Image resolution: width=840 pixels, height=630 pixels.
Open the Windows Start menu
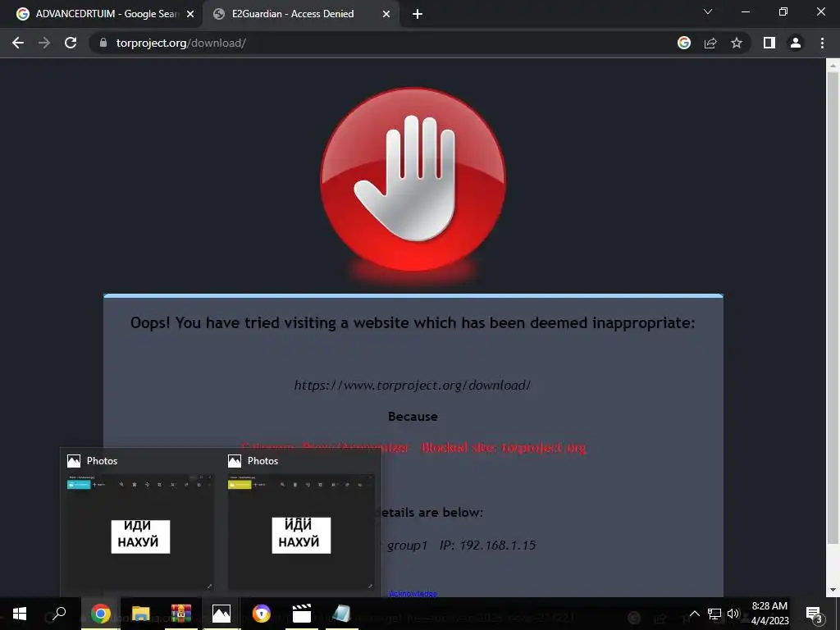(20, 614)
